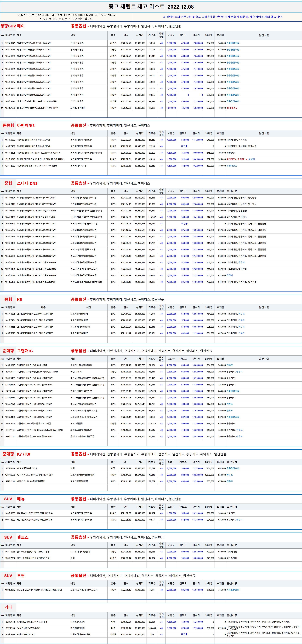
Task: Select plate number 172하3013
Action: (x=10, y=159)
